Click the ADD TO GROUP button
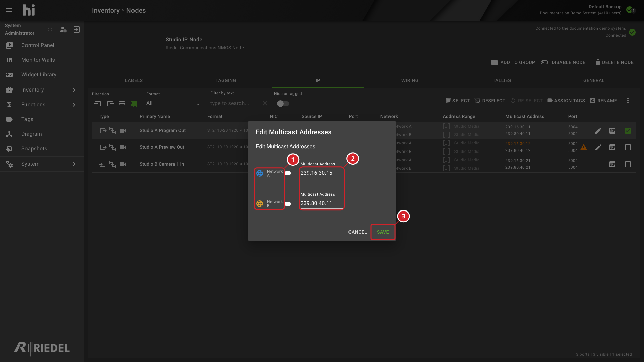 tap(513, 62)
